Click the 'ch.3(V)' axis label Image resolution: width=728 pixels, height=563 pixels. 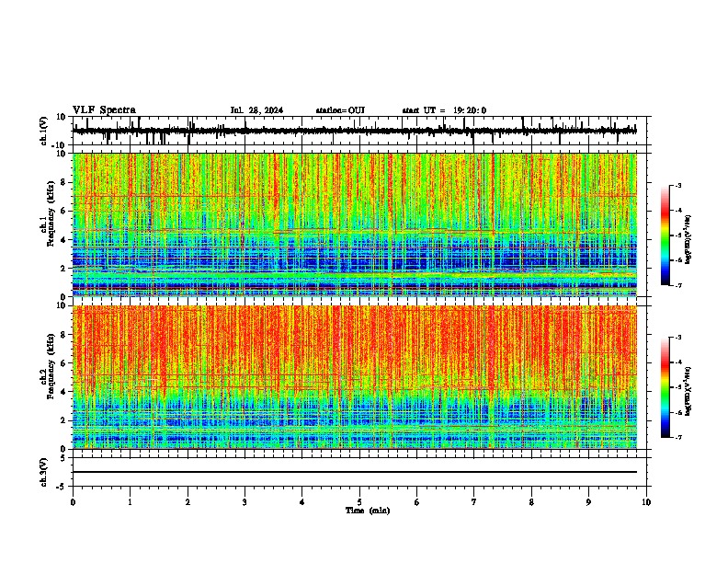point(43,472)
